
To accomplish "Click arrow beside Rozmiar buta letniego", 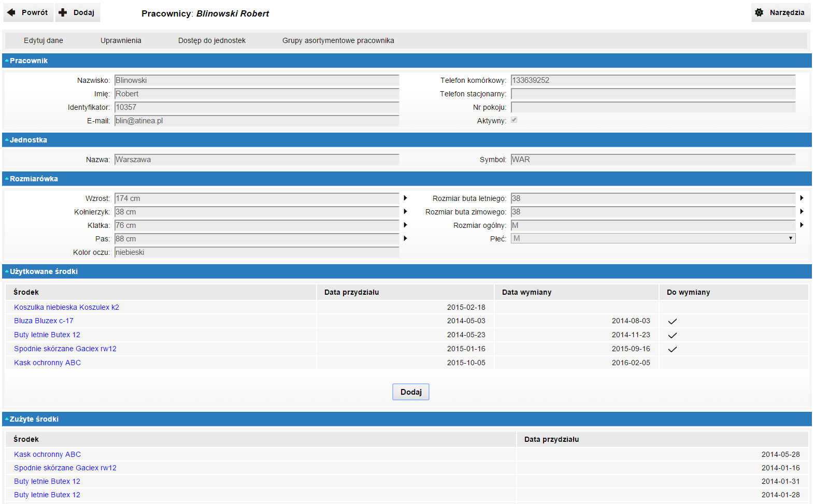I will click(x=802, y=198).
